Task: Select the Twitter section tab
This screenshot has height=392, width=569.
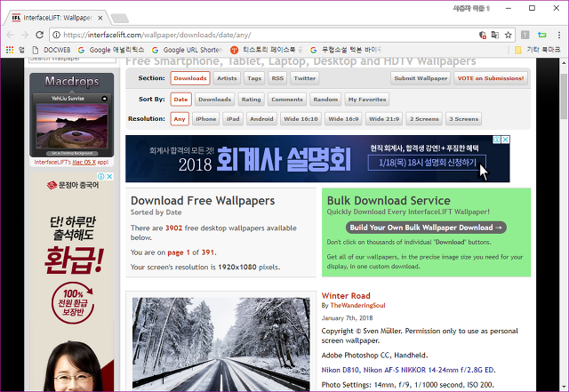Action: click(304, 78)
